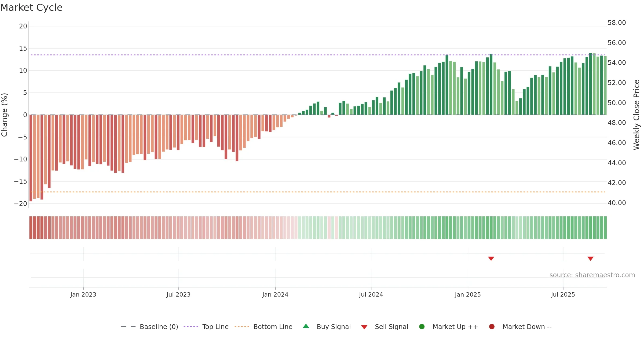The width and height of the screenshot is (644, 362).
Task: Click the Jan 2023 axis label
Action: click(x=83, y=294)
